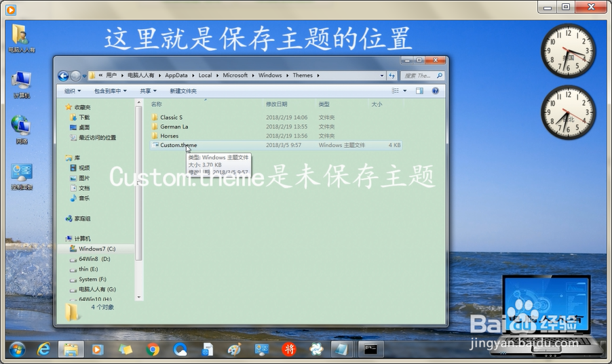The height and width of the screenshot is (364, 612).
Task: Open Explorer help icon
Action: point(435,91)
